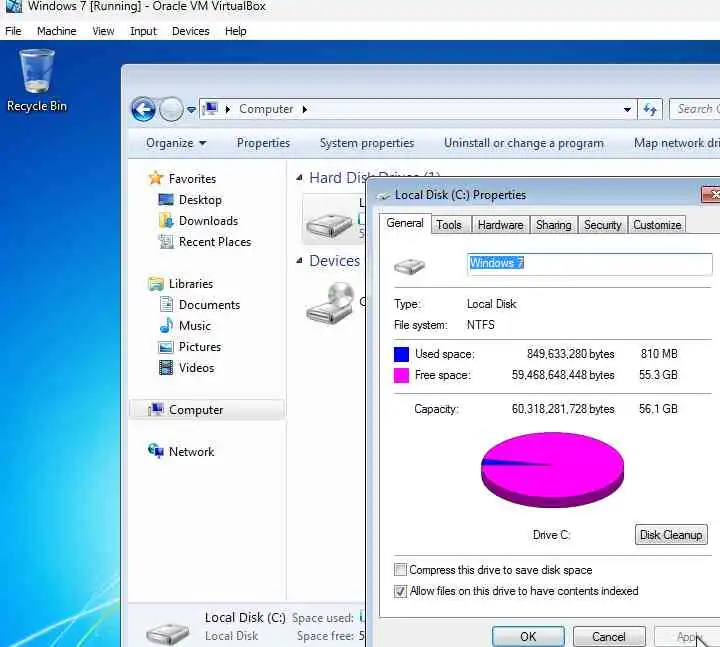Open VirtualBox Devices menu
The width and height of the screenshot is (720, 647).
click(191, 31)
